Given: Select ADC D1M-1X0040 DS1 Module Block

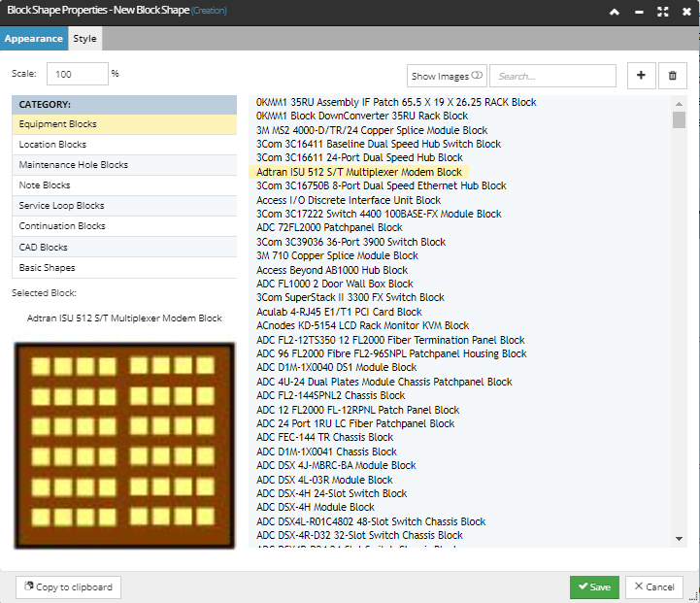Looking at the screenshot, I should 337,368.
